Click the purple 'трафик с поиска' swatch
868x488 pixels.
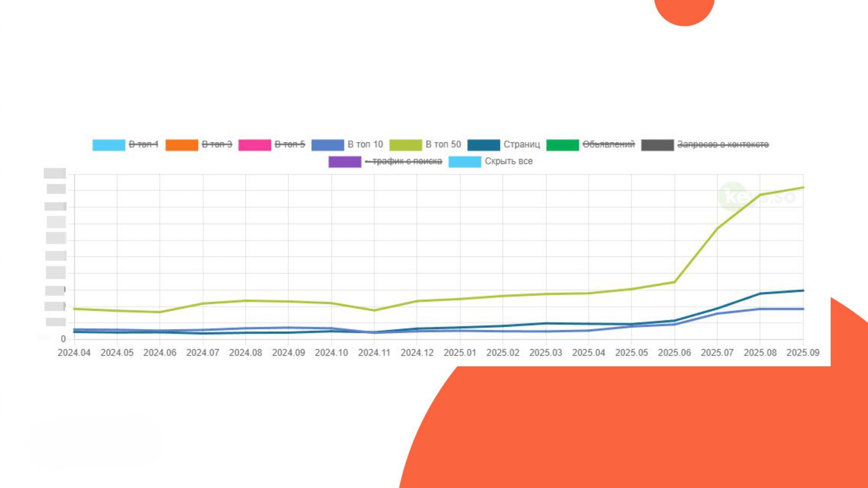point(345,162)
